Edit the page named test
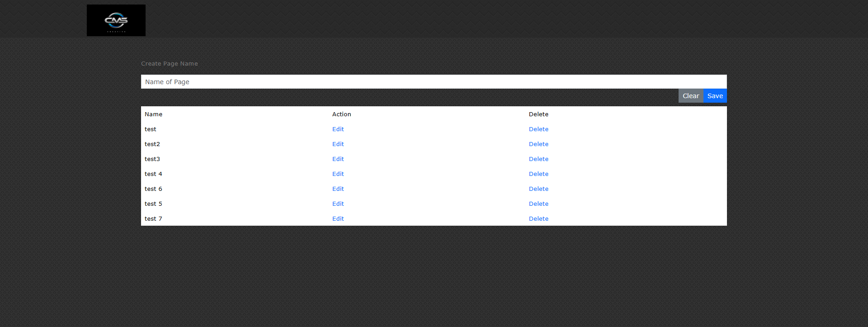This screenshot has width=868, height=327. (338, 129)
